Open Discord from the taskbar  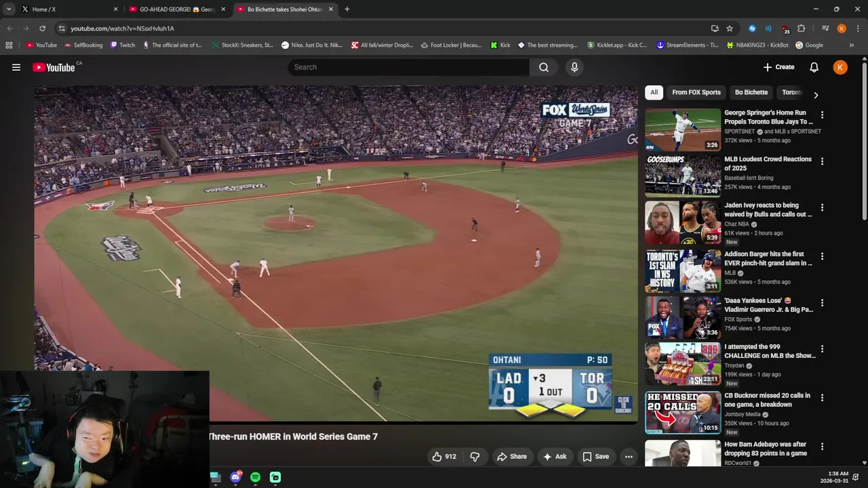235,477
